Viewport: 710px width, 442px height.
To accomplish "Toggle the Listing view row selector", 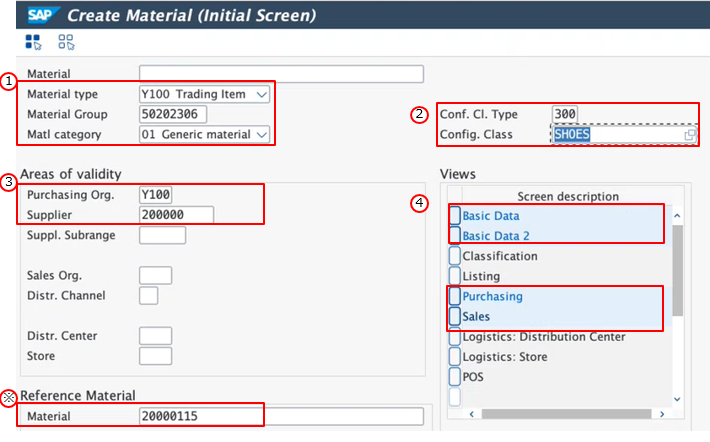I will click(455, 276).
